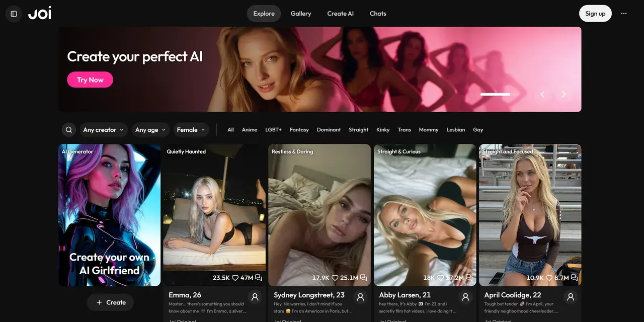Click chat bubble icon on Emma's card

click(258, 278)
